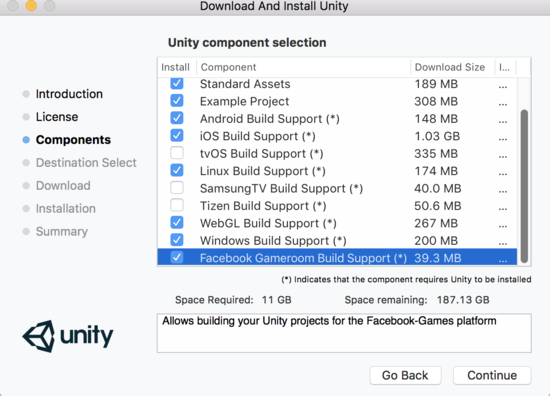Click the '40.0 MB' download size cell

(438, 188)
